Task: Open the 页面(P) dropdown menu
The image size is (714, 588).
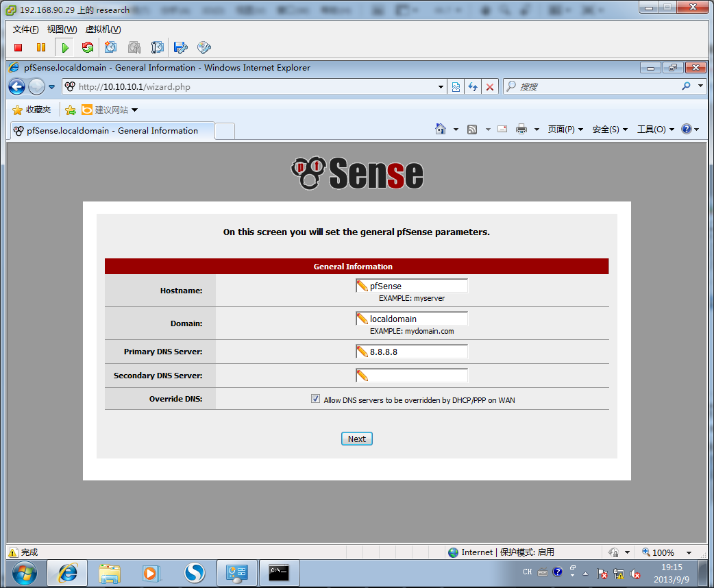Action: [x=565, y=130]
